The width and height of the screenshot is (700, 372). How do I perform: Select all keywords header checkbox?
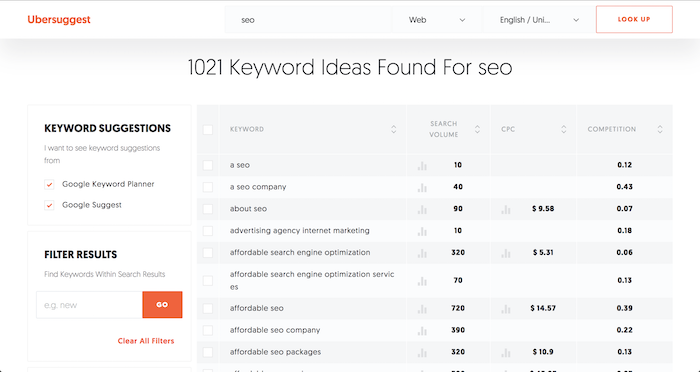coord(208,130)
